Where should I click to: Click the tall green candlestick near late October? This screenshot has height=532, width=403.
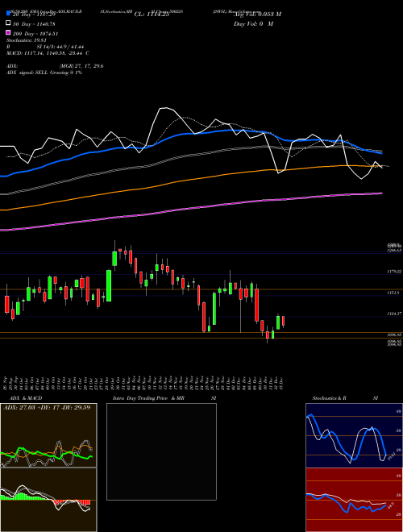pos(109,285)
